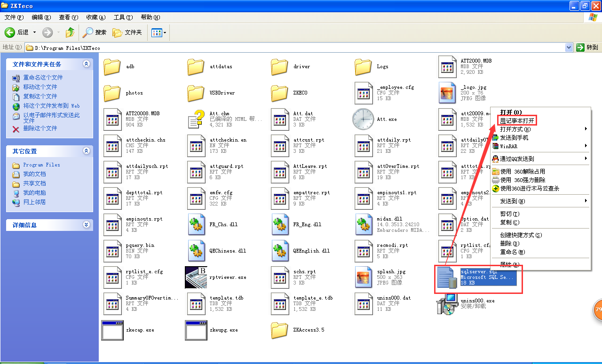The image size is (602, 364).
Task: Open the address bar dropdown arrow
Action: pos(569,47)
